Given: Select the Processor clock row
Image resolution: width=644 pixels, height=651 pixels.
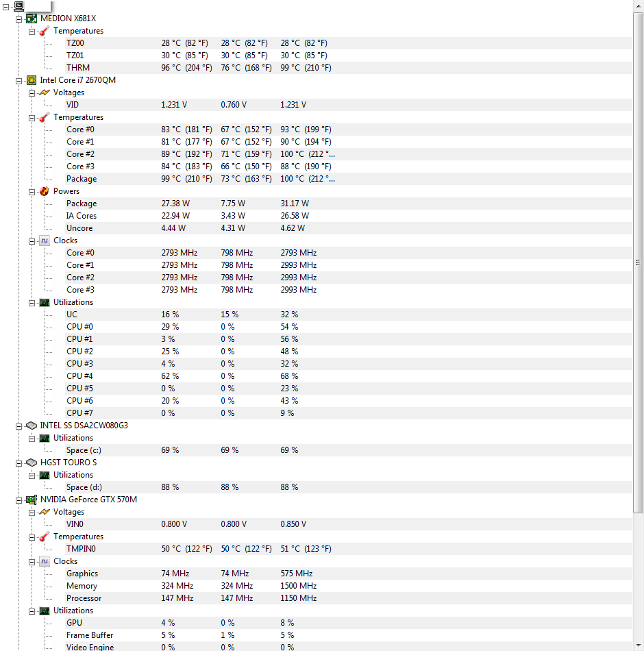Looking at the screenshot, I should tap(349, 598).
